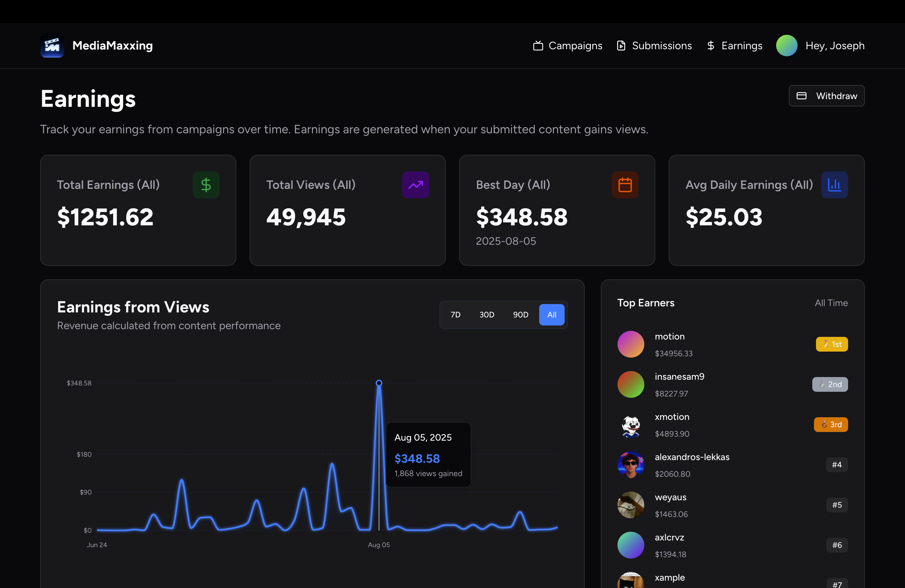
Task: Click the MediaMaxxing clapperboard logo icon
Action: 52,46
